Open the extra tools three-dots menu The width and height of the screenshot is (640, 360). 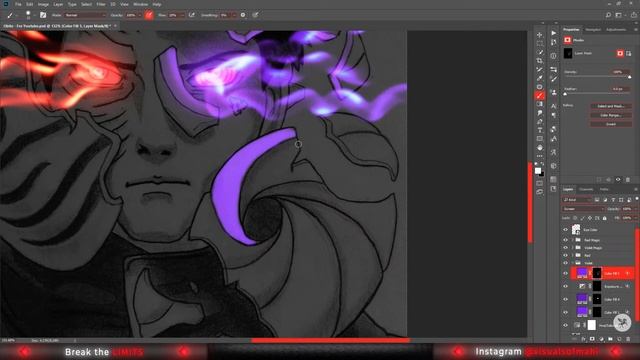pyautogui.click(x=540, y=156)
